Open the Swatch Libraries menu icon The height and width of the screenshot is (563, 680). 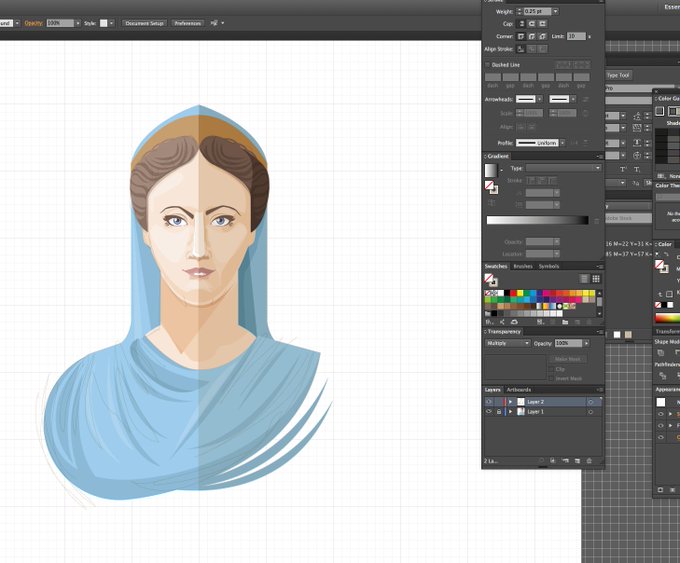point(489,322)
